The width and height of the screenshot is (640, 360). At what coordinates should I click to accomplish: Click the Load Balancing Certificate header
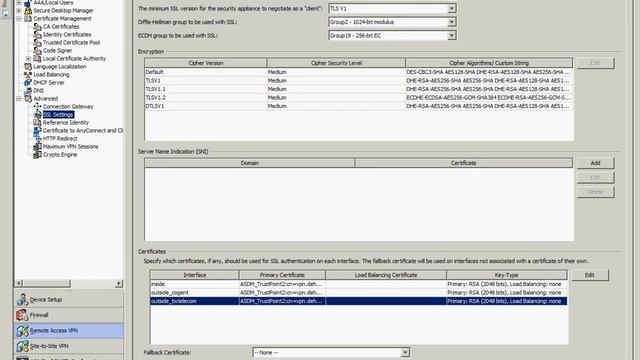[386, 275]
